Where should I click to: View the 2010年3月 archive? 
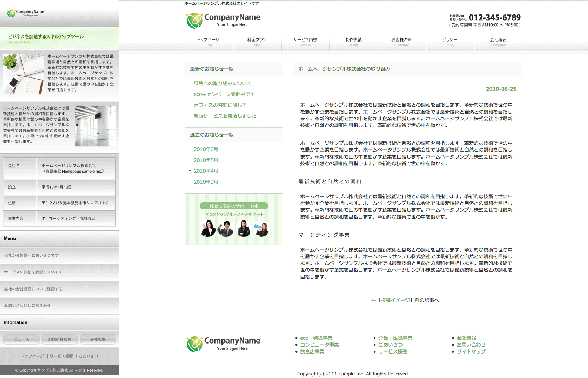[206, 182]
